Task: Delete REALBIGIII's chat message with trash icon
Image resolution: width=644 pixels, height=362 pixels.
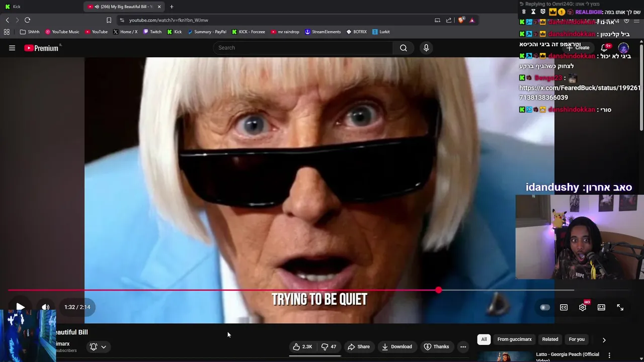Action: coord(524,12)
